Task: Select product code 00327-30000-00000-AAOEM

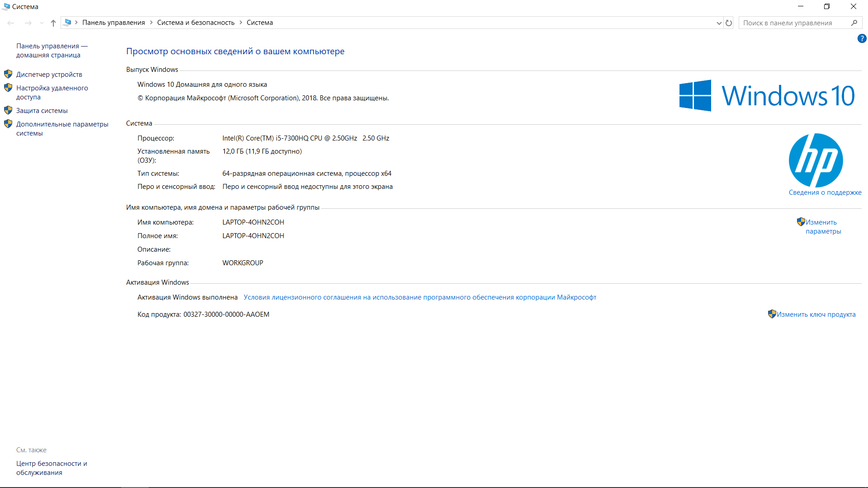Action: 226,314
